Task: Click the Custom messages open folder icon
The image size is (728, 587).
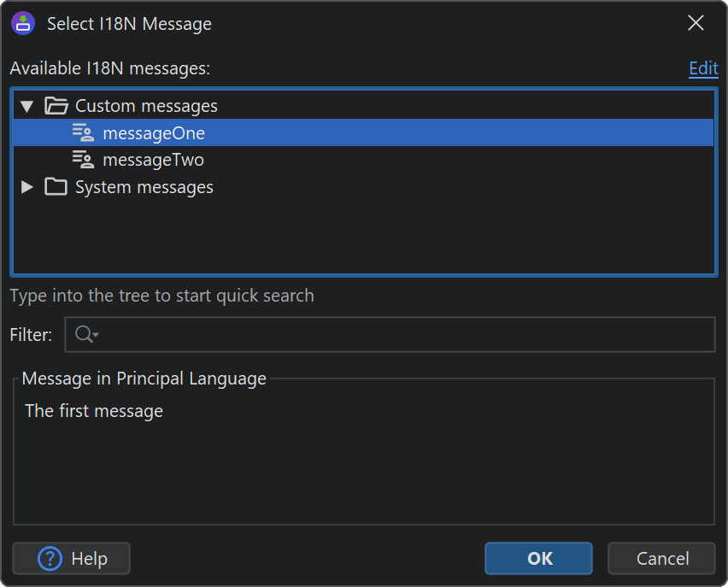Action: click(56, 106)
